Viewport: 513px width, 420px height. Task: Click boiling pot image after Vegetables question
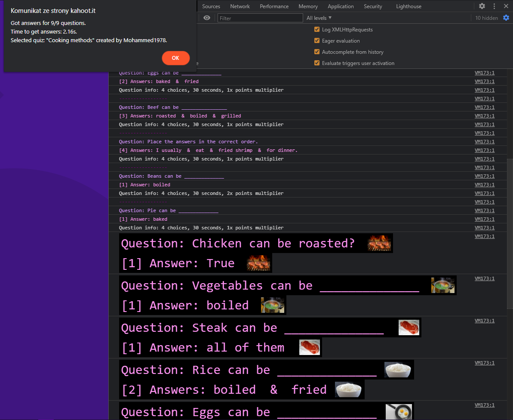(443, 285)
